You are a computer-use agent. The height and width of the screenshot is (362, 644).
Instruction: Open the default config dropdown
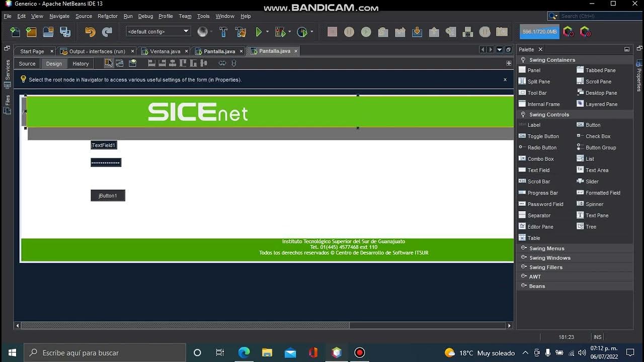[x=158, y=32]
